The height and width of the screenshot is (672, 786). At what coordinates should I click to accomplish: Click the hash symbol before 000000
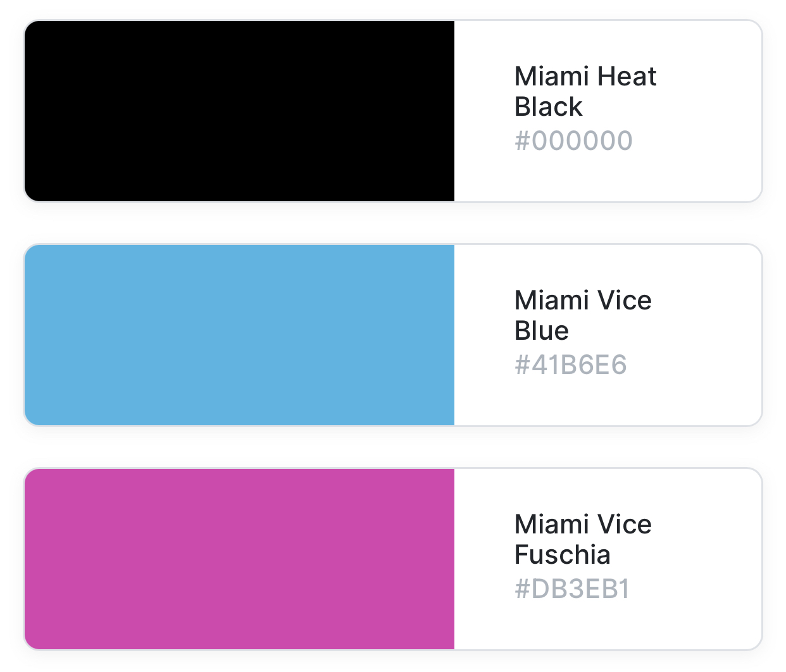(522, 141)
